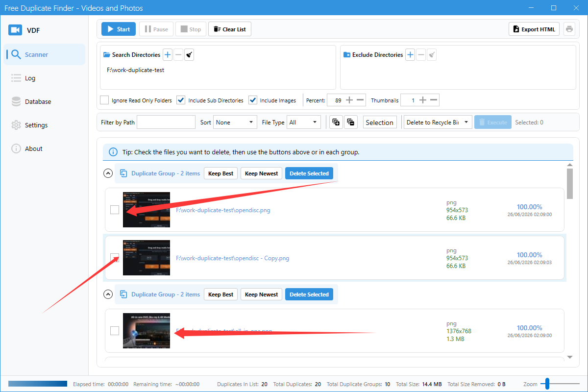Decrease Thumbnails count with minus
Screen dimensions: 588x392
pyautogui.click(x=434, y=100)
